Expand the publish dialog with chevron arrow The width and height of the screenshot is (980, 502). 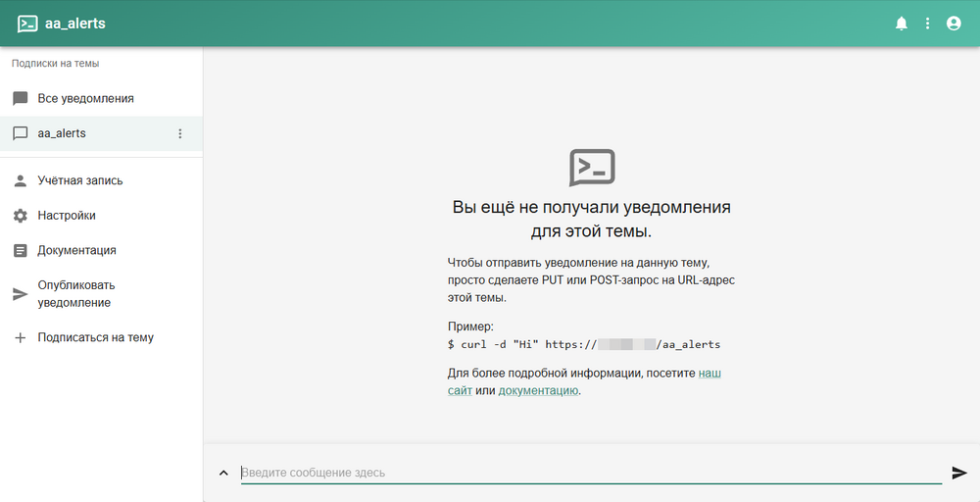pyautogui.click(x=223, y=473)
